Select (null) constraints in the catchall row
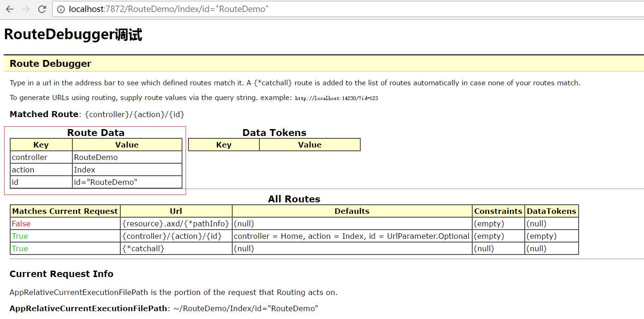 point(498,248)
